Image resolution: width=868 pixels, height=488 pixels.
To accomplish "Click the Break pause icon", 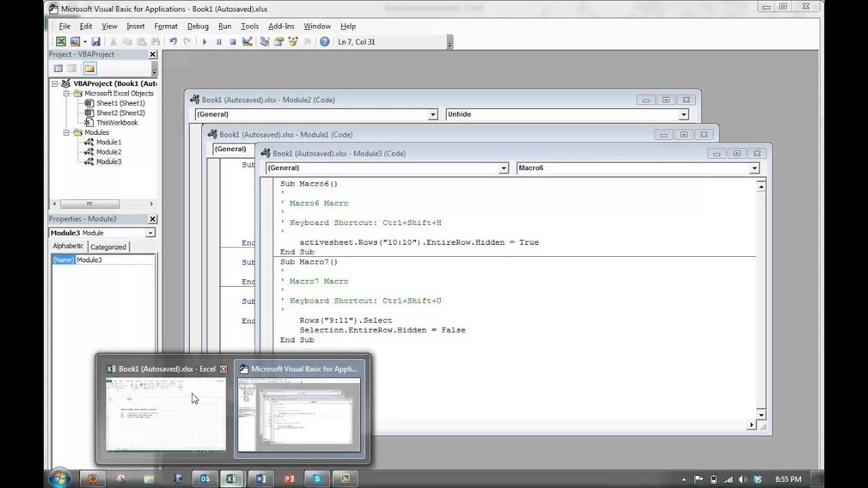I will [219, 42].
